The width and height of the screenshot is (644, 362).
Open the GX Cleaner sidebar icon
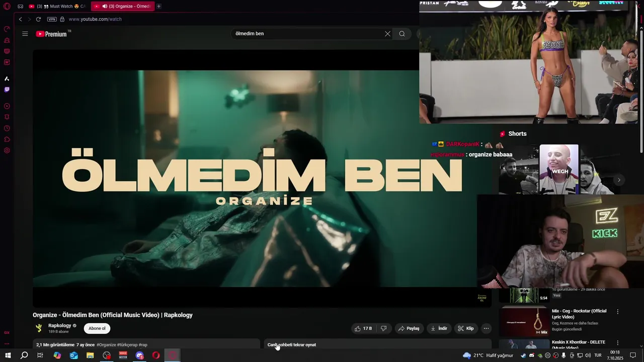[x=7, y=40]
